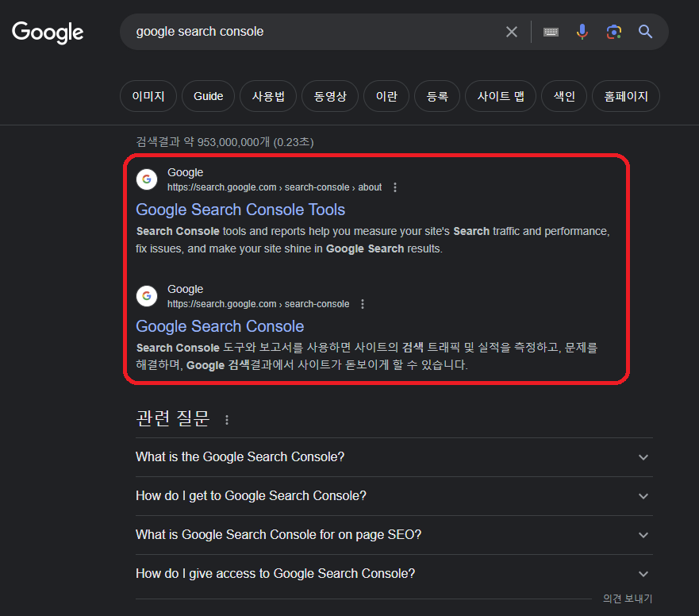Expand What is the Google Search Console?
The height and width of the screenshot is (616, 699).
[x=394, y=456]
